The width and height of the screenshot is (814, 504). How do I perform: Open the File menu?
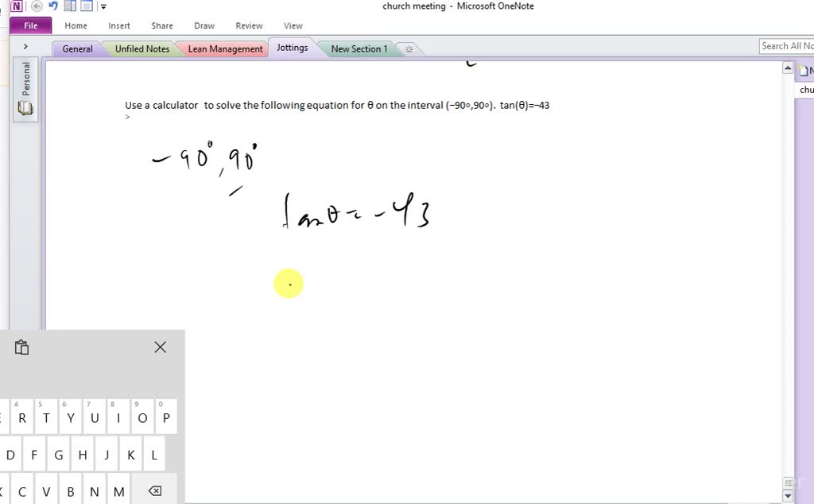pyautogui.click(x=29, y=25)
